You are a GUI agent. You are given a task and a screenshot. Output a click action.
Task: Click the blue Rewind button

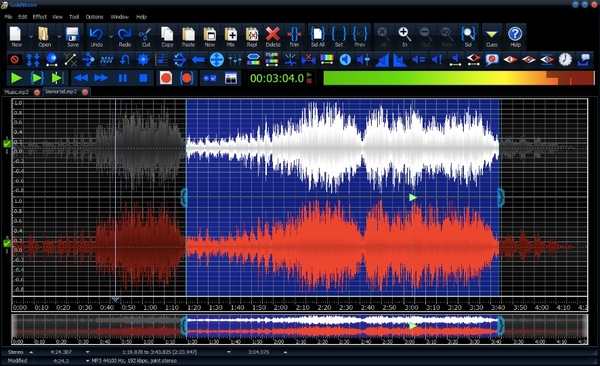tap(81, 78)
